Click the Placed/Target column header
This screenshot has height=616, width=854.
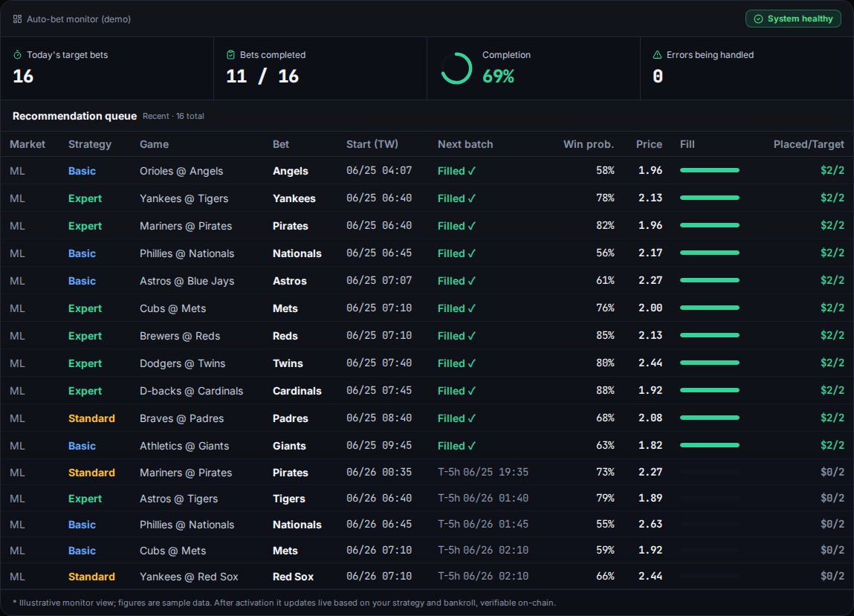pyautogui.click(x=809, y=144)
